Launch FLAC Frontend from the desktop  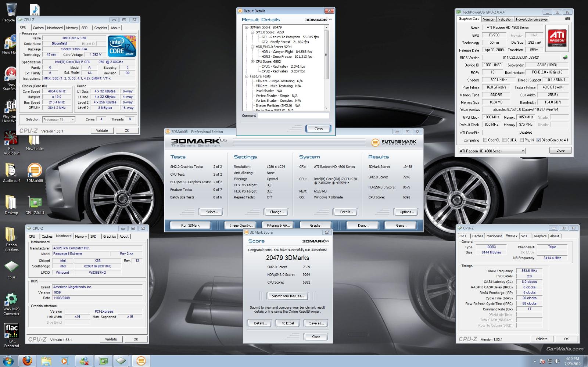pyautogui.click(x=11, y=335)
